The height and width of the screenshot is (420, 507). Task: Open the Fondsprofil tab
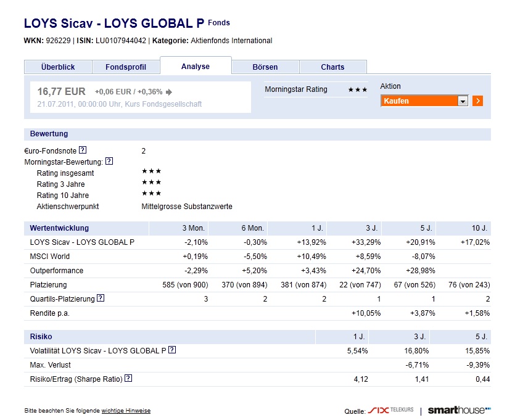pos(126,67)
